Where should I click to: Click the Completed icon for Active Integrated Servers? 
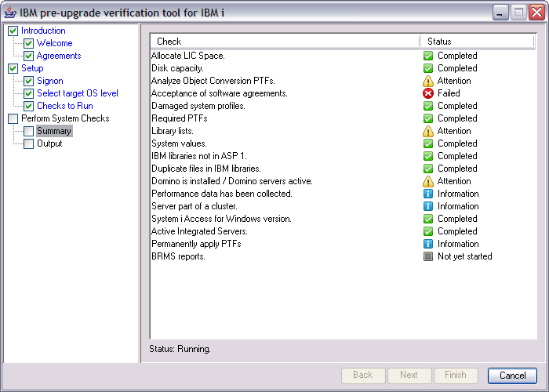(x=428, y=231)
